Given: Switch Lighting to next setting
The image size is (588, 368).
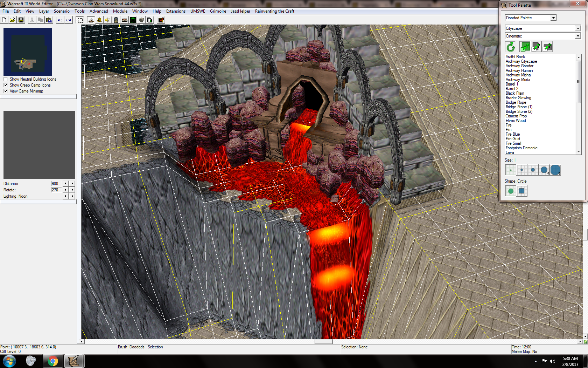Looking at the screenshot, I should click(72, 196).
